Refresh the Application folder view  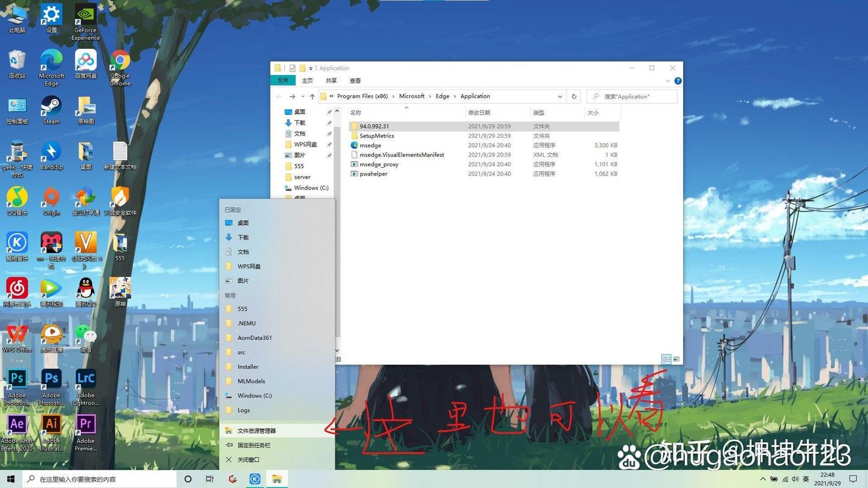[573, 96]
